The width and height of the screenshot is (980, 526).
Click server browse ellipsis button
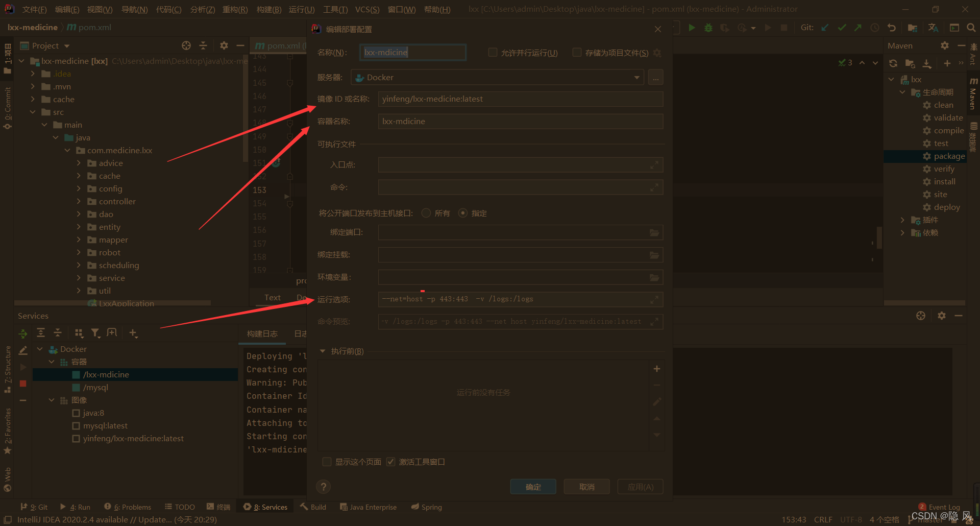656,78
